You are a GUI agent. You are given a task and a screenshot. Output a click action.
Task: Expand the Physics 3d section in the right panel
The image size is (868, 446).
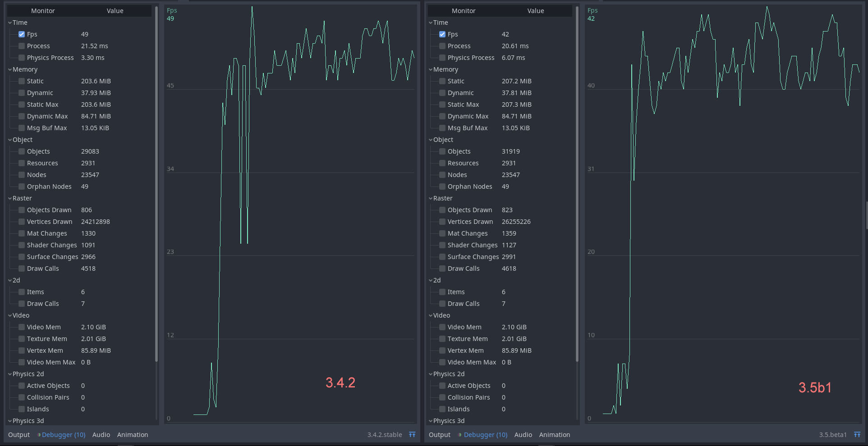430,421
